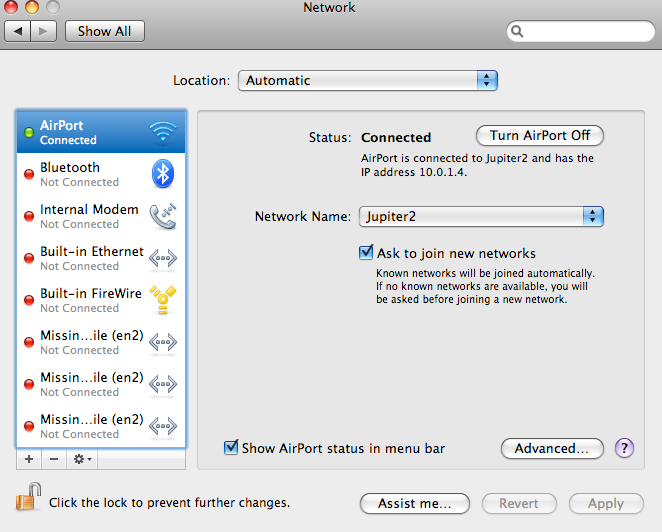Expand the Network Name Jupiter2 dropdown
The height and width of the screenshot is (532, 662).
pyautogui.click(x=481, y=216)
